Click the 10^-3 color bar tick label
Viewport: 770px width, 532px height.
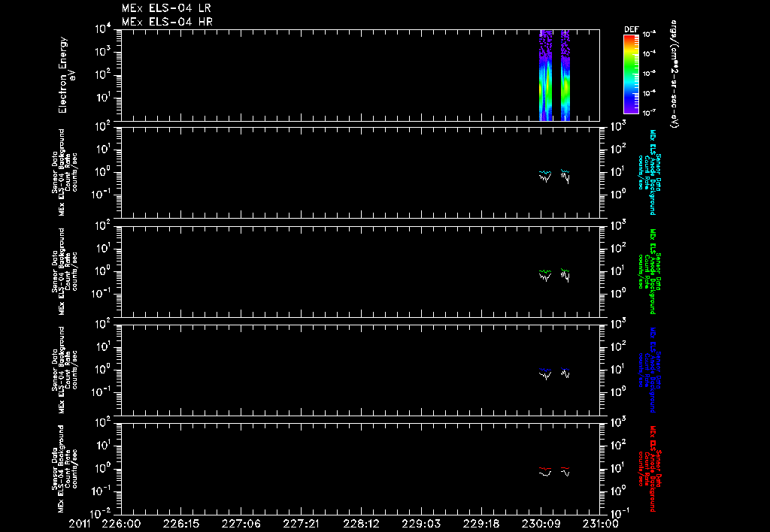pyautogui.click(x=649, y=35)
